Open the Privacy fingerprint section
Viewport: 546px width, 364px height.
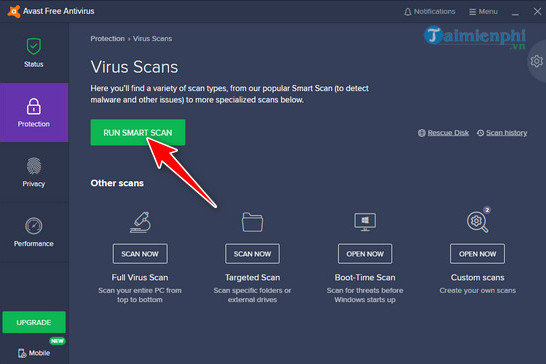pos(34,172)
